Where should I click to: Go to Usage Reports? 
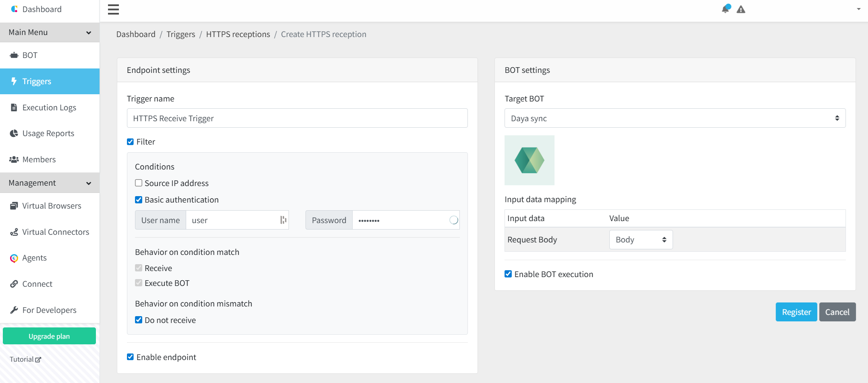pos(50,133)
